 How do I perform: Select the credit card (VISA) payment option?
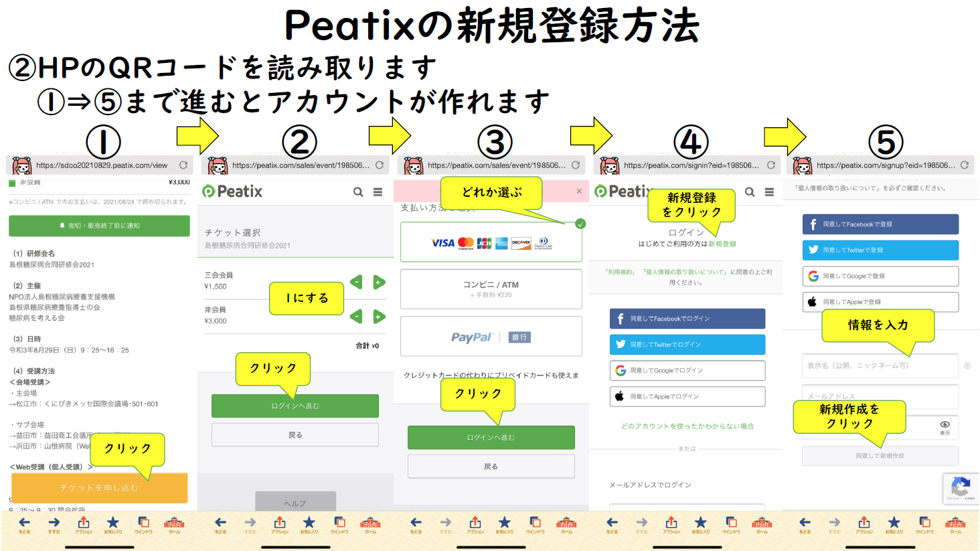[x=491, y=242]
